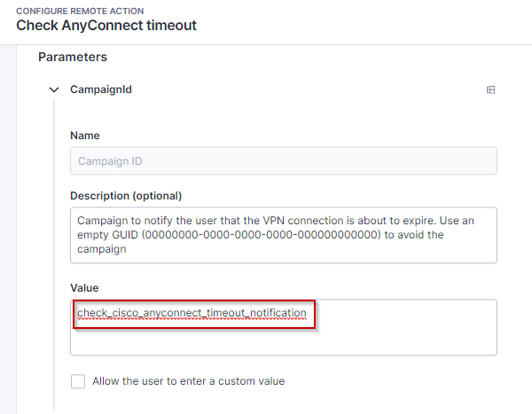Image resolution: width=532 pixels, height=414 pixels.
Task: Click the word 'campaign' on description's last line
Action: 102,249
